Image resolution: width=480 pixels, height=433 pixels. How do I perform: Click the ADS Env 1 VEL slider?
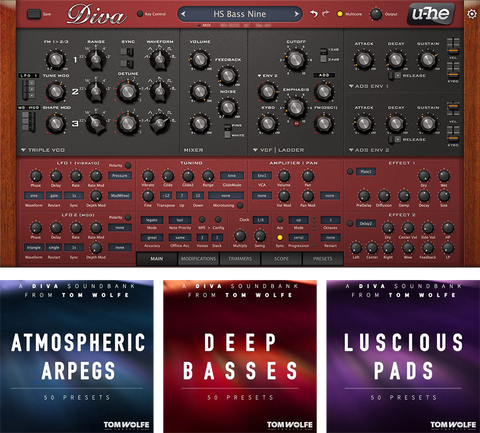click(x=453, y=46)
